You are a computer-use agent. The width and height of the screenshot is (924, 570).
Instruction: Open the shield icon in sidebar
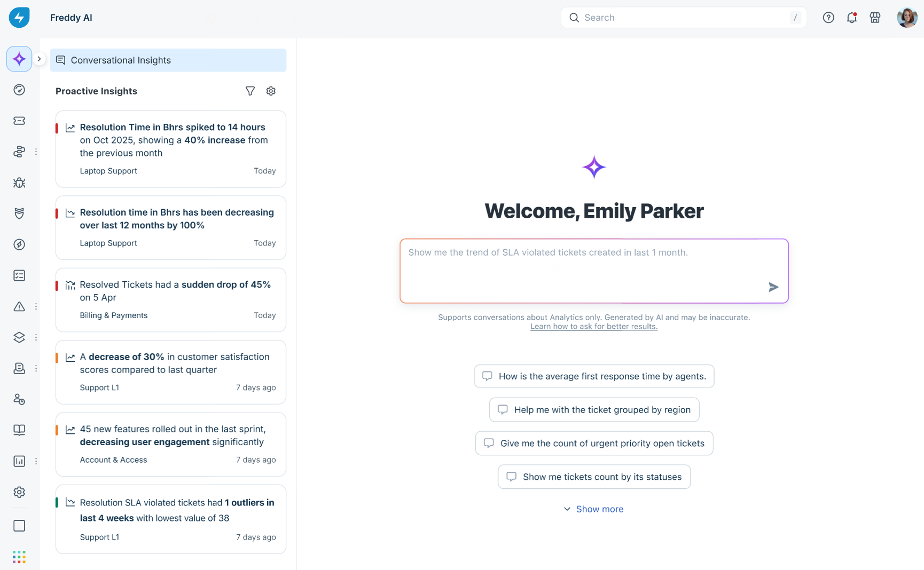[19, 213]
